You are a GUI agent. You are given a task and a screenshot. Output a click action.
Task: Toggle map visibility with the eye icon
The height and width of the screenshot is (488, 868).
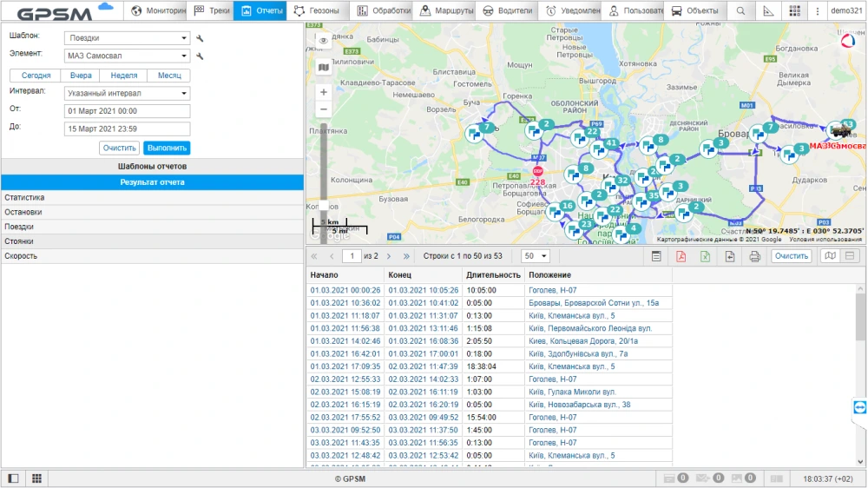pos(324,40)
